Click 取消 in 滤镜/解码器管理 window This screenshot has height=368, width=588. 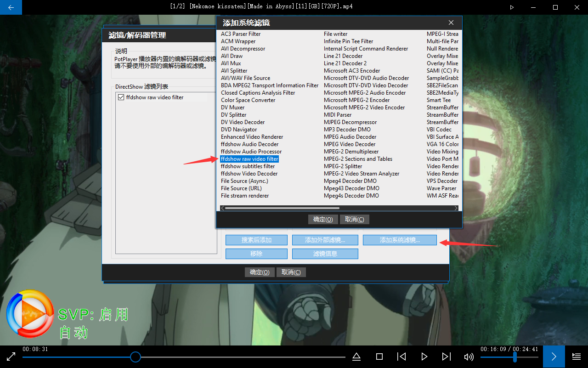tap(291, 272)
